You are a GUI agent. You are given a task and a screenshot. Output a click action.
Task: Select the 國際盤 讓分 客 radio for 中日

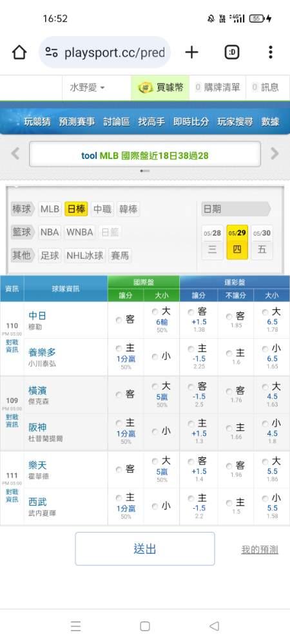pos(119,320)
